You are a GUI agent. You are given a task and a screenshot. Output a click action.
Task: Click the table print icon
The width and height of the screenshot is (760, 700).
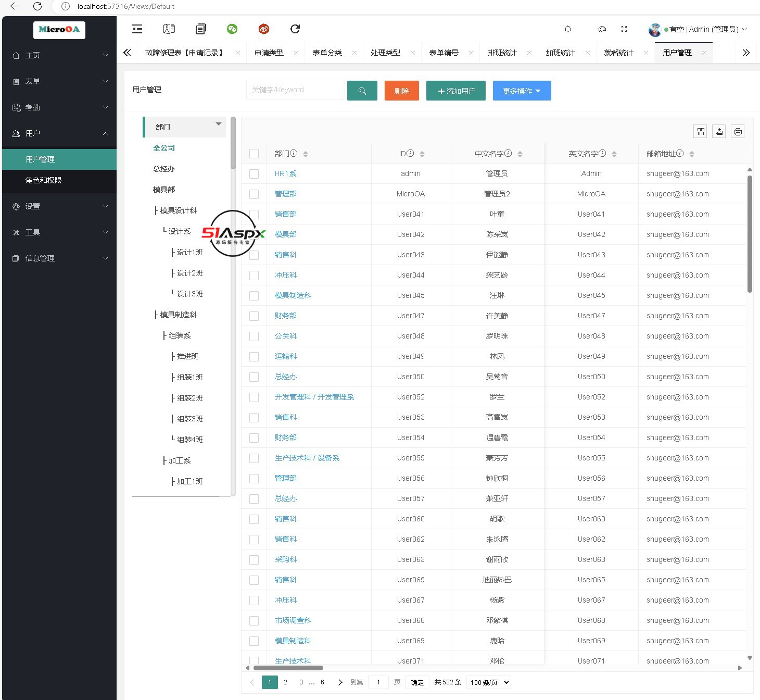pyautogui.click(x=738, y=131)
